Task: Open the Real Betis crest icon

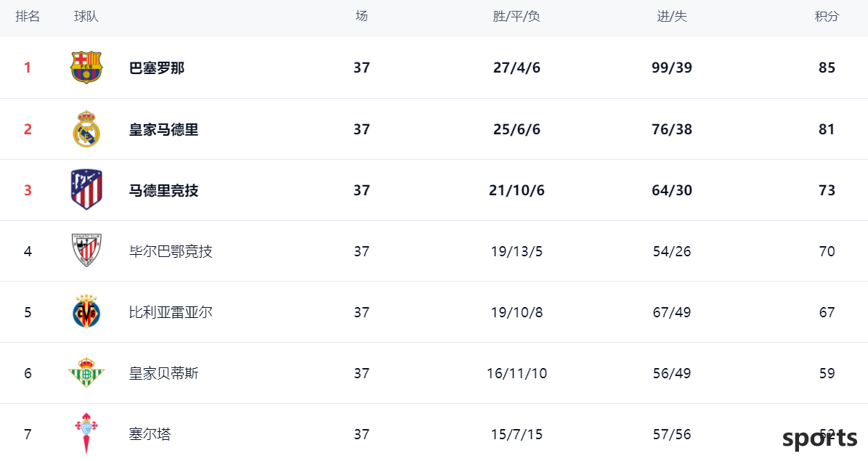Action: (86, 372)
